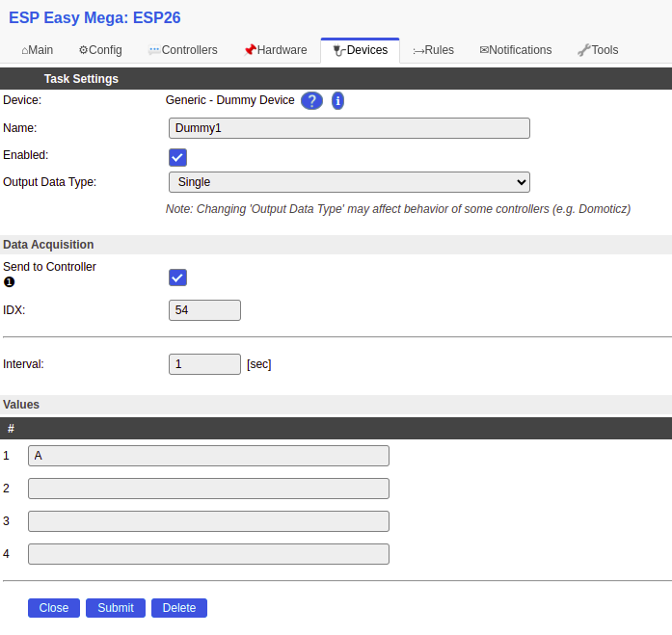Click the empty value 4 name field

coord(208,554)
